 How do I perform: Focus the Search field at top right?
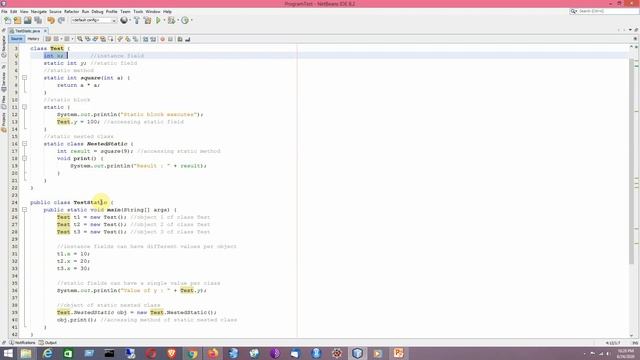604,11
